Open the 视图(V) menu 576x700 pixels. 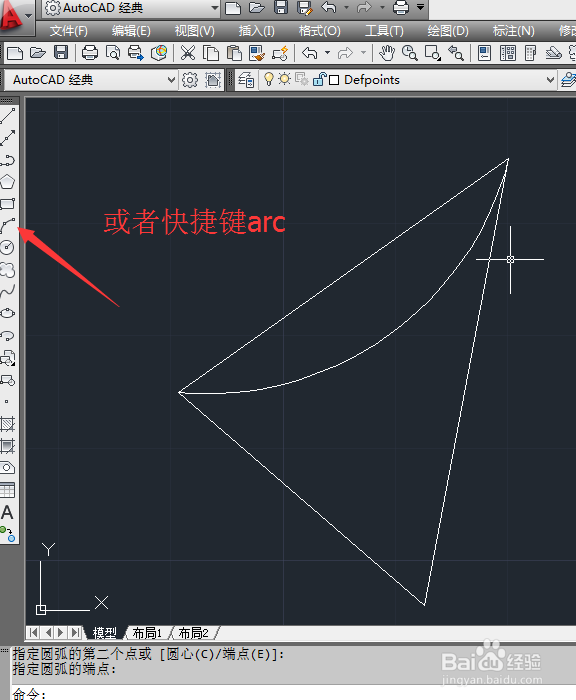[194, 31]
